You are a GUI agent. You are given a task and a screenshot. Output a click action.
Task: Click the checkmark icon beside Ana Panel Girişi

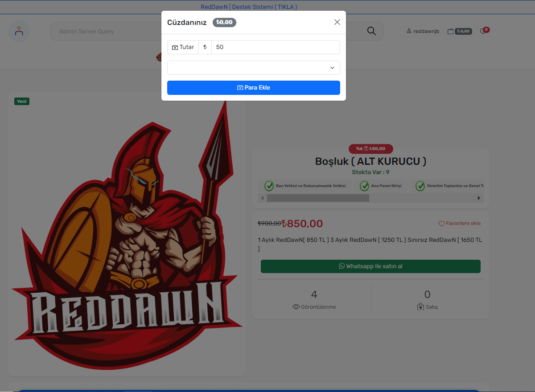pos(365,186)
